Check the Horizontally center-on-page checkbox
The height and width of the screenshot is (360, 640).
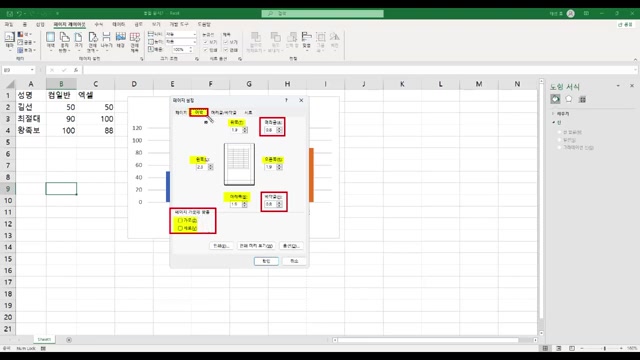[180, 220]
